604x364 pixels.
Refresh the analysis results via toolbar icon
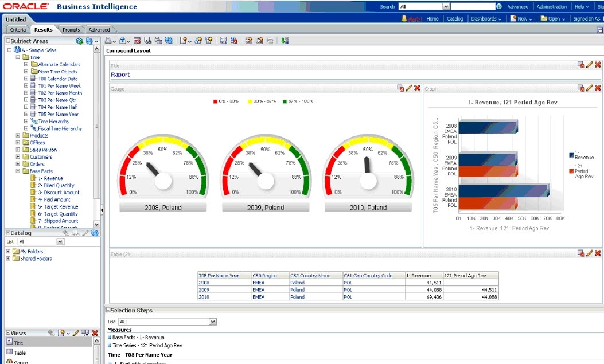click(169, 41)
